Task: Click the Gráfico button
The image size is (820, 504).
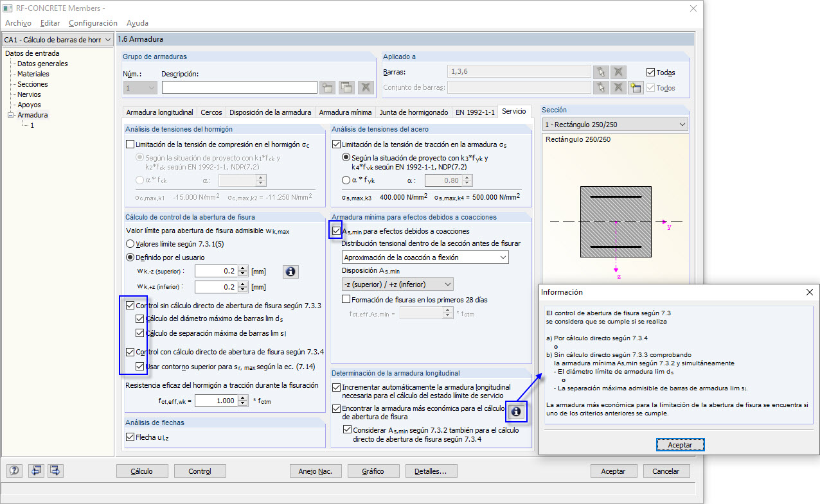Action: tap(373, 471)
